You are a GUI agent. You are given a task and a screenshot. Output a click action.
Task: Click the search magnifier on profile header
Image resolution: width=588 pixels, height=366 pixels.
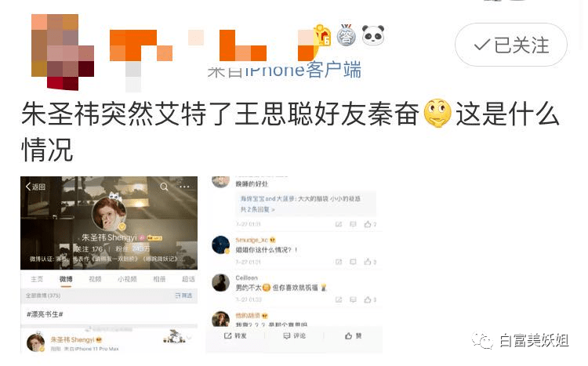[x=164, y=187]
